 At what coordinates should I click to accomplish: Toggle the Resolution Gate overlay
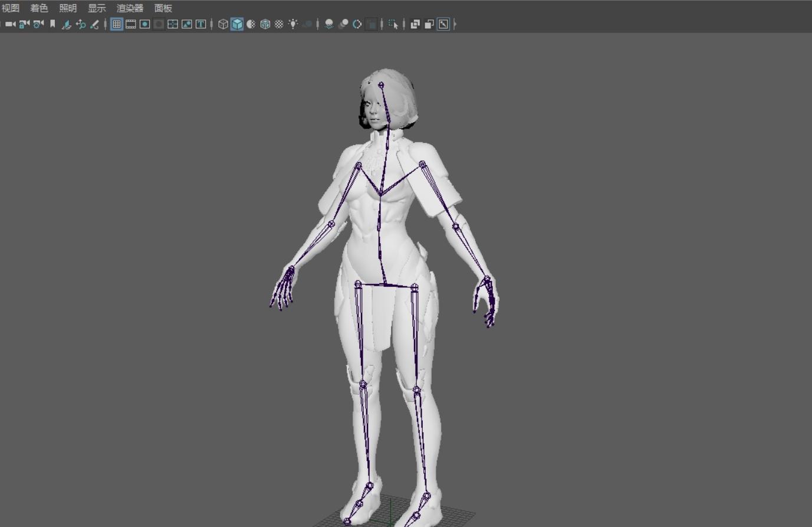click(x=145, y=24)
